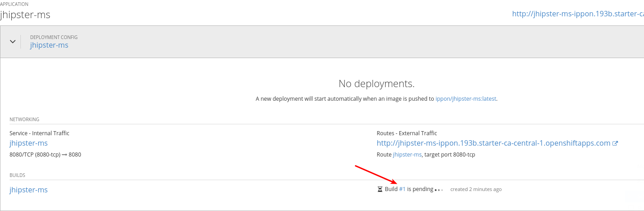Viewport: 644px width, 211px height.
Task: Collapse the jhipster-ms deployment config chevron
Action: (x=13, y=41)
